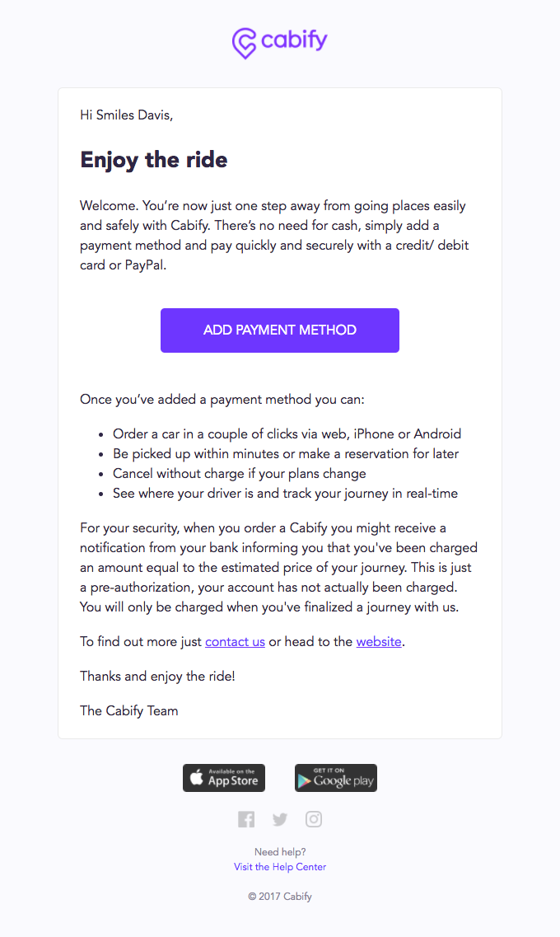Click the Available on the App Store badge
The width and height of the screenshot is (560, 937).
pyautogui.click(x=223, y=777)
